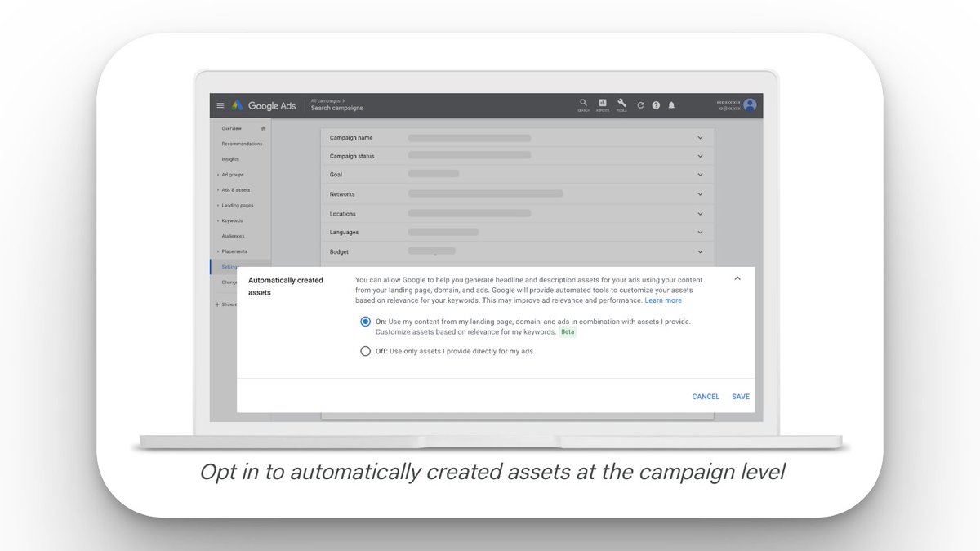Screen dimensions: 980x551
Task: Expand the Goal row chevron
Action: [x=700, y=175]
